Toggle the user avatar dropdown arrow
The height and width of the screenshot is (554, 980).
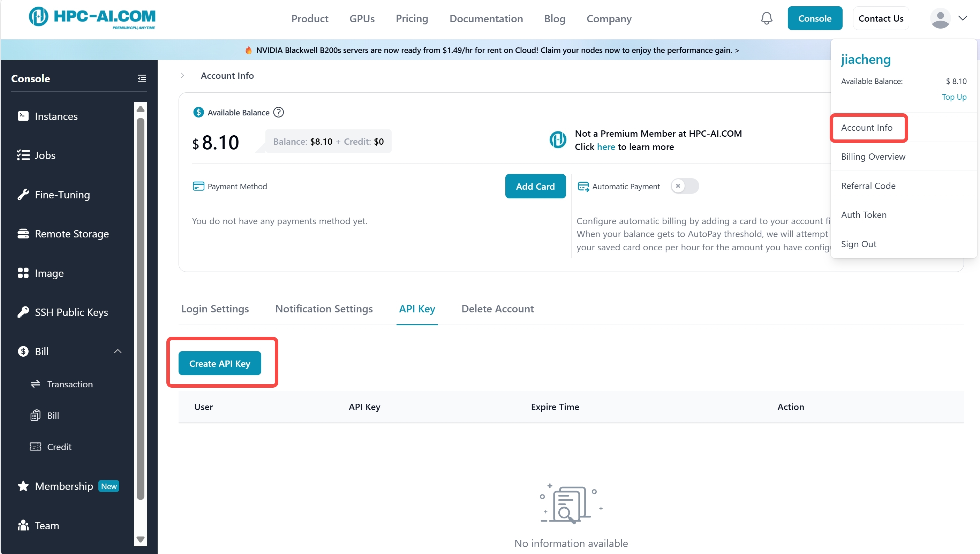963,18
